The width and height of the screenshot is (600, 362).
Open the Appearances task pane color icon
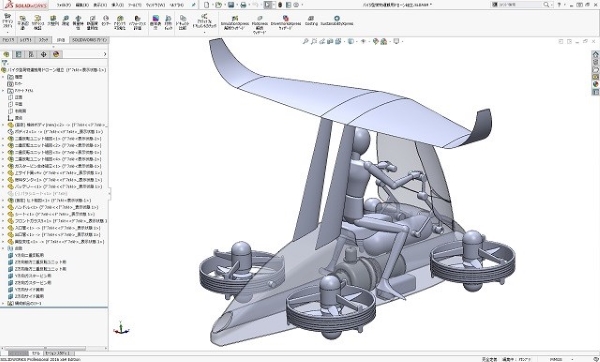(x=595, y=85)
